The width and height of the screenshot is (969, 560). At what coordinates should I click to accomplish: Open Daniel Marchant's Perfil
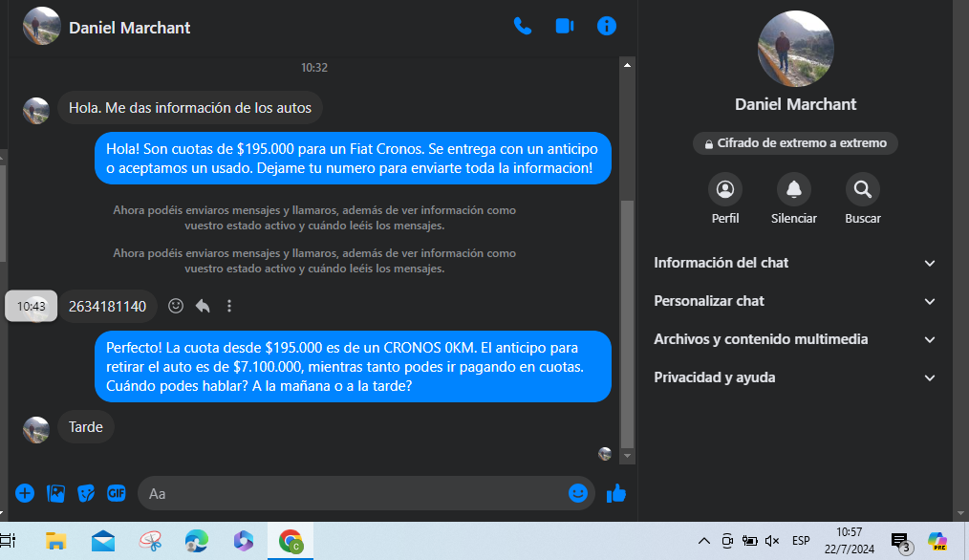725,189
